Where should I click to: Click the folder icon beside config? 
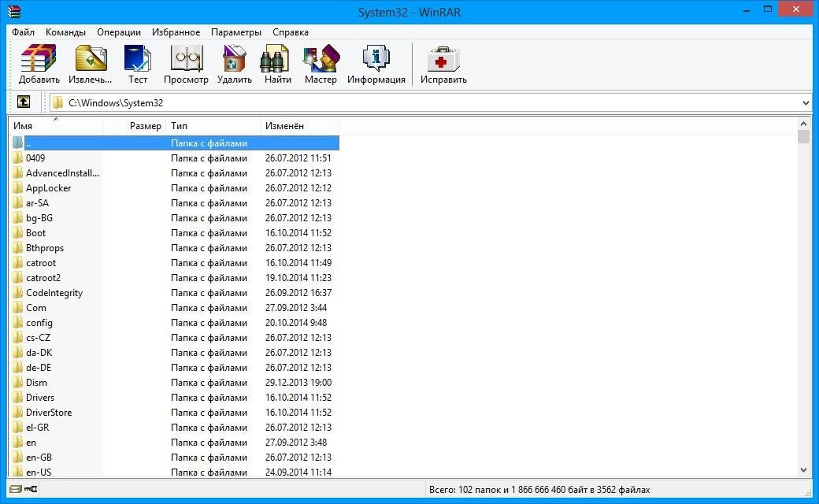tap(18, 323)
